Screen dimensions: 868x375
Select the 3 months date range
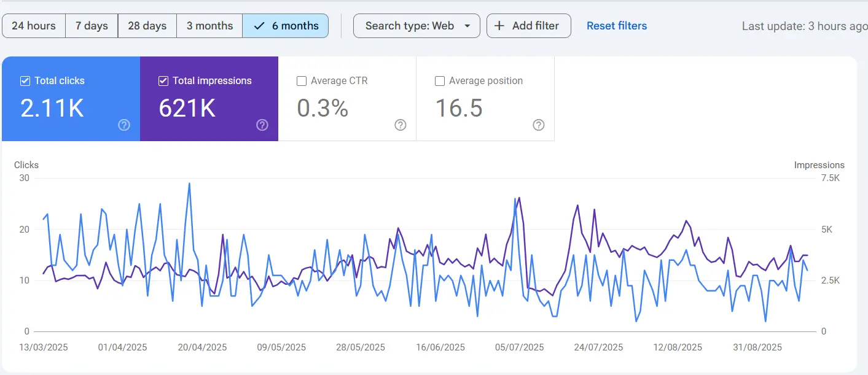point(209,26)
